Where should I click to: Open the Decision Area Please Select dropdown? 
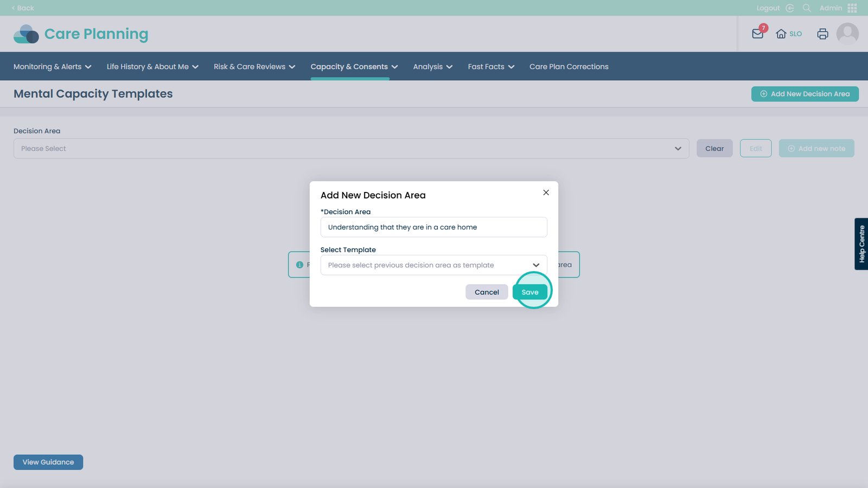click(351, 149)
